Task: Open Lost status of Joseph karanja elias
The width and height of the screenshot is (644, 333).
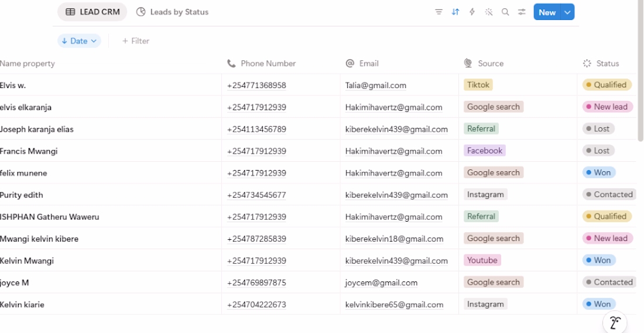Action: tap(598, 128)
